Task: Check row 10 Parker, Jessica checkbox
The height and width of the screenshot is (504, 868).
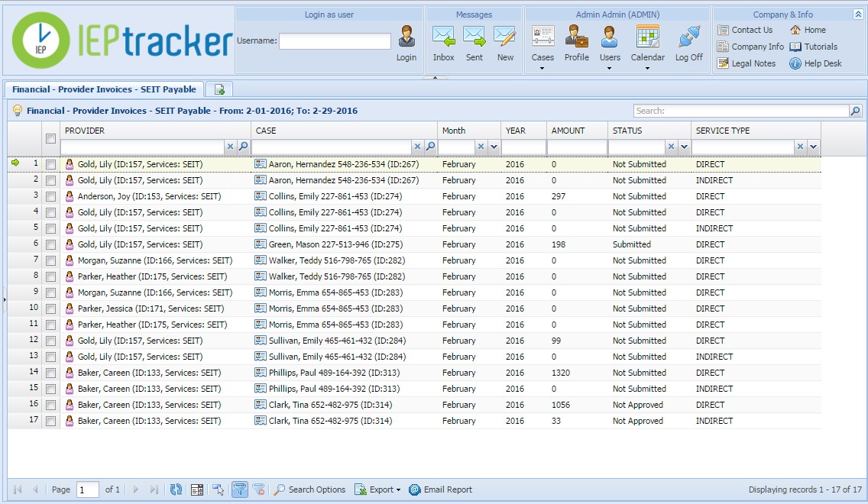Action: (51, 309)
